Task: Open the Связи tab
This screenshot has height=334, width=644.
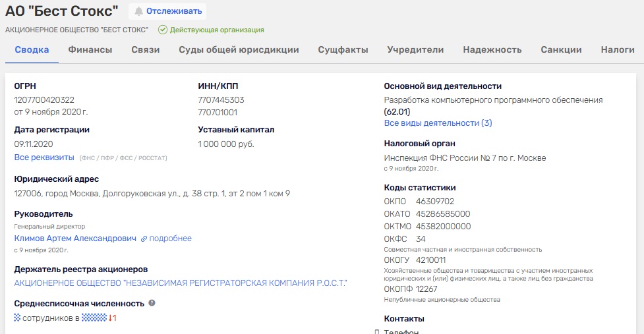Action: point(146,49)
